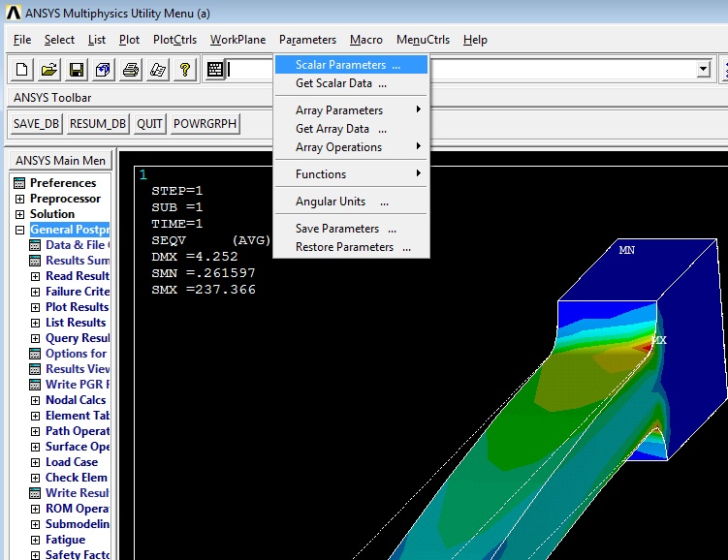Open Preferences in the Main Menu
728x560 pixels.
63,183
